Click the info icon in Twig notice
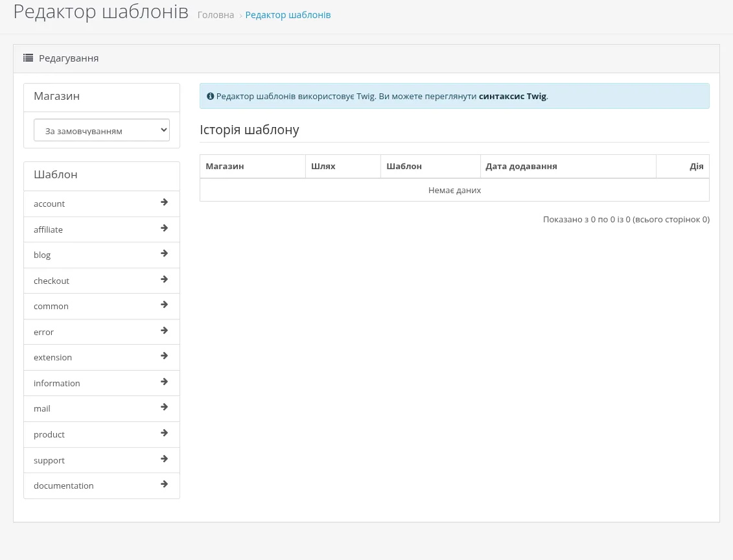733x560 pixels. pyautogui.click(x=211, y=97)
